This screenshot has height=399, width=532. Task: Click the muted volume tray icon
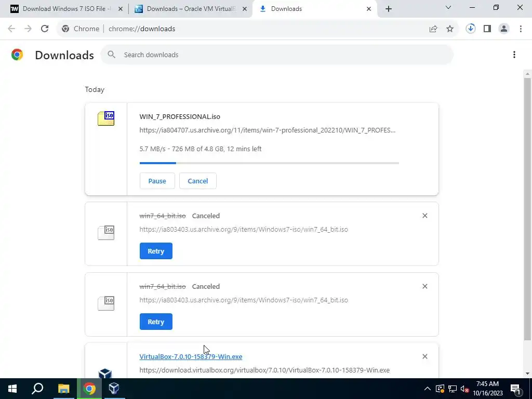pos(464,389)
